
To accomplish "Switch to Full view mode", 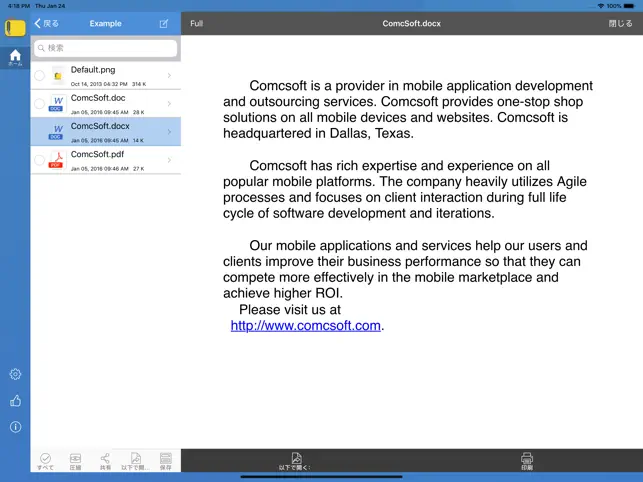I will click(196, 23).
